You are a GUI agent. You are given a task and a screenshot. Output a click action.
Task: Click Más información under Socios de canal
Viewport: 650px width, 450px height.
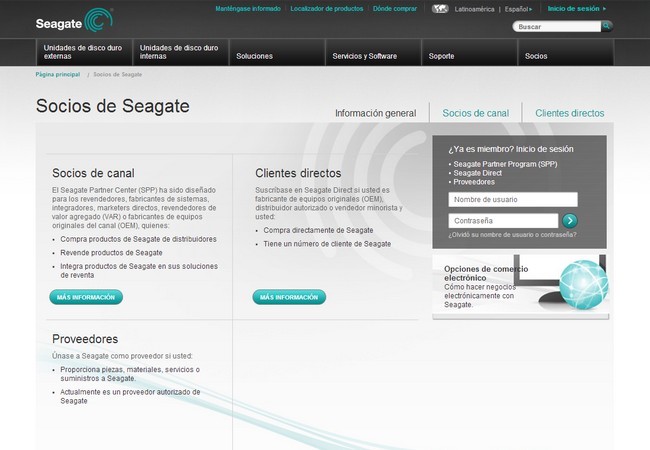86,297
